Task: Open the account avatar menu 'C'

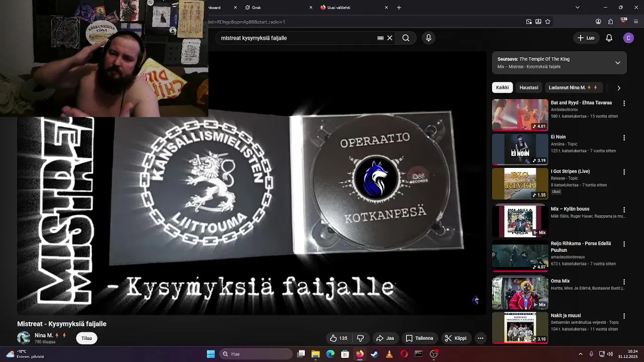Action: (628, 38)
